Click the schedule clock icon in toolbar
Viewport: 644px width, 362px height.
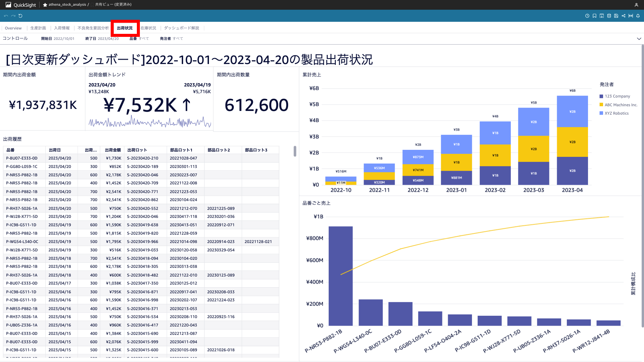[x=587, y=16]
